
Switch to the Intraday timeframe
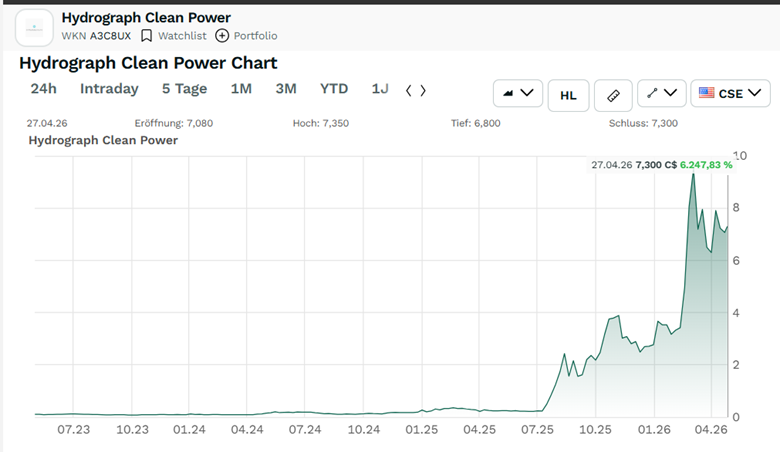point(109,89)
